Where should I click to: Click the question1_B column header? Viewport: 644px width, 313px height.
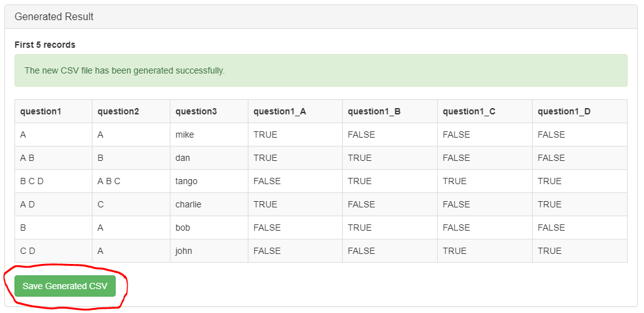tap(374, 111)
